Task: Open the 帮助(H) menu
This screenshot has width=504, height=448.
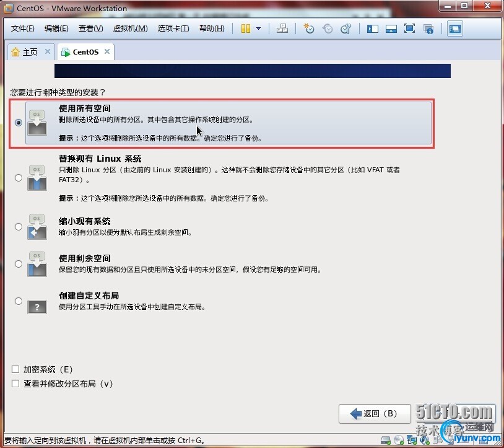Action: [212, 29]
